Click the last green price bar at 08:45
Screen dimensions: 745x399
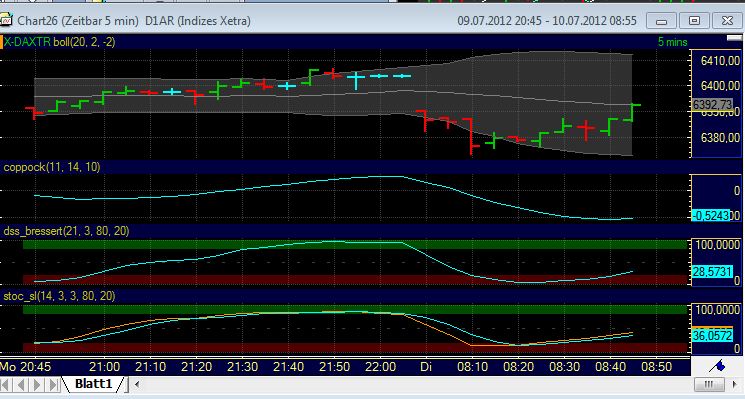tap(632, 112)
